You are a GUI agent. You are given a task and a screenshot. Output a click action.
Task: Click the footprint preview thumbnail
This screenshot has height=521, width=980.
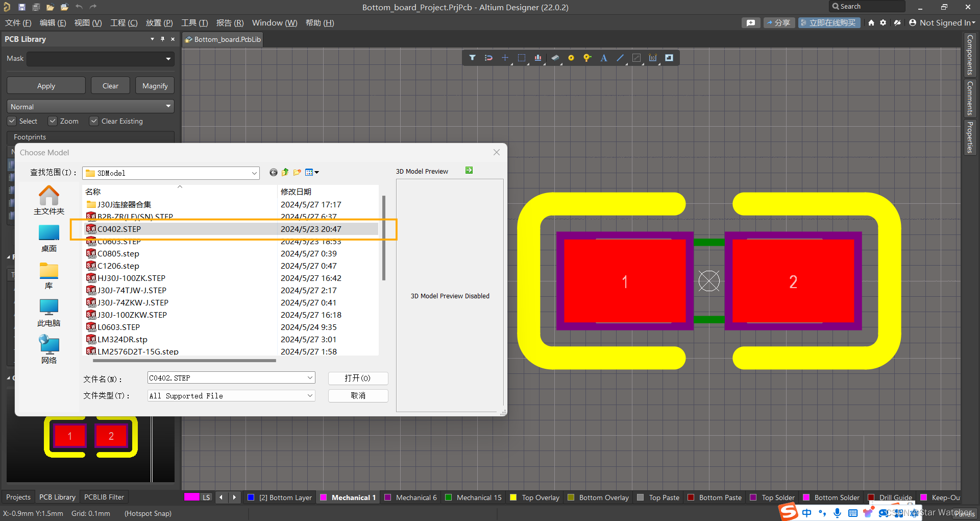[91, 437]
